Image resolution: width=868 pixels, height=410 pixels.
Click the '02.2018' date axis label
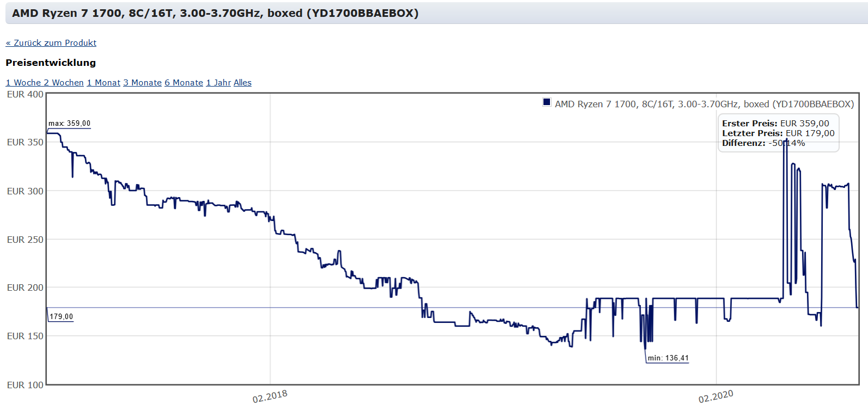coord(270,396)
